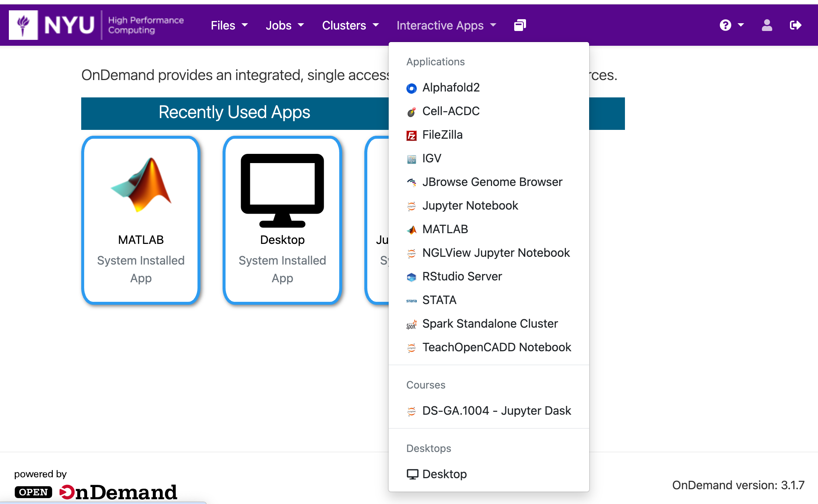
Task: Expand the Clusters dropdown menu
Action: 350,25
